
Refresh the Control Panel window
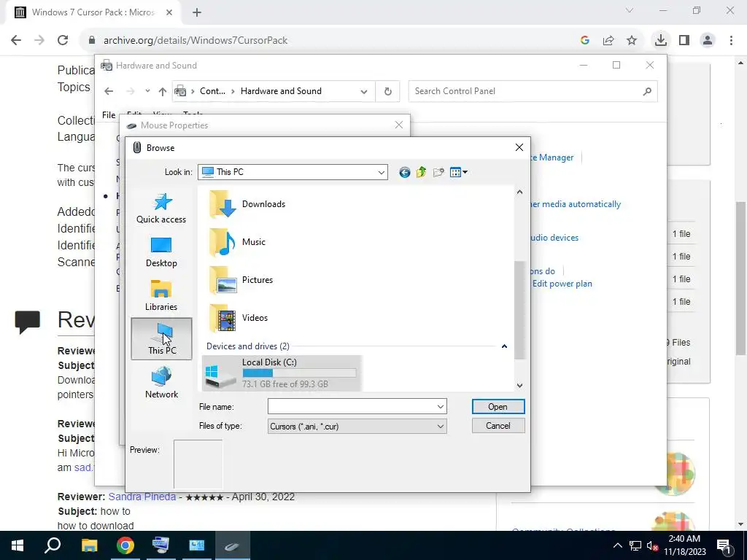pos(388,91)
